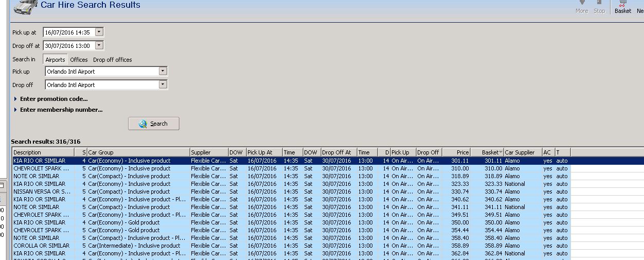
Task: Click the More toolbar button
Action: click(582, 7)
